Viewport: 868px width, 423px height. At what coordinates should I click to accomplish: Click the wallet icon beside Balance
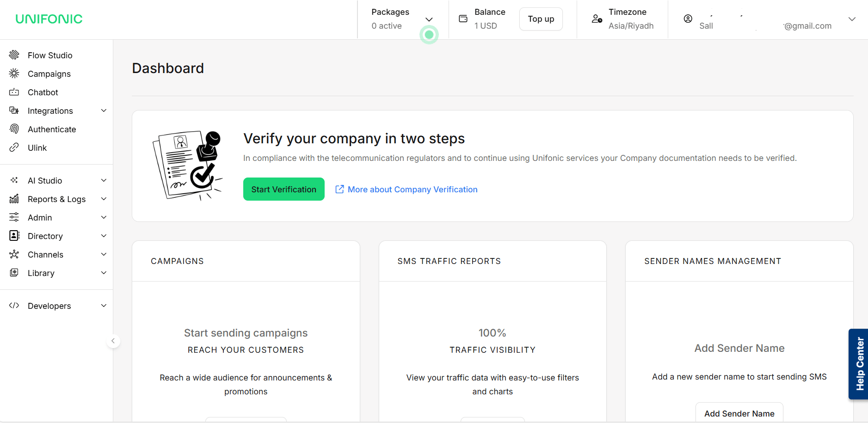click(463, 19)
